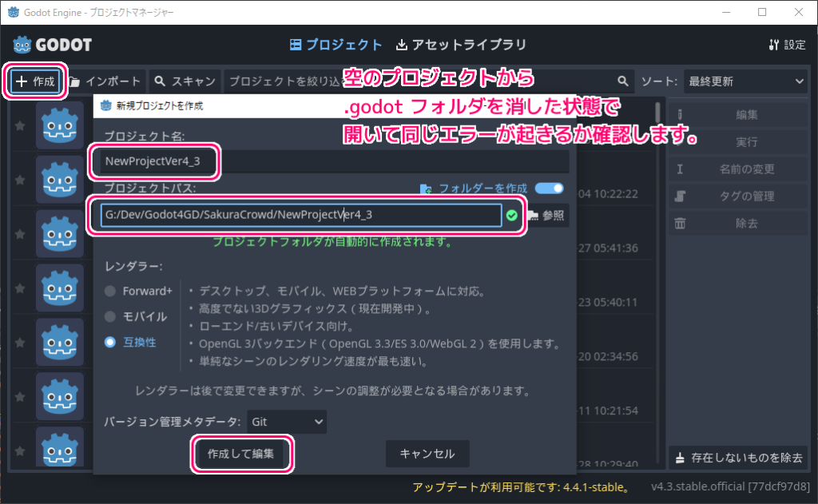This screenshot has height=504, width=818.
Task: Favorite the top project with star icon
Action: pos(20,125)
